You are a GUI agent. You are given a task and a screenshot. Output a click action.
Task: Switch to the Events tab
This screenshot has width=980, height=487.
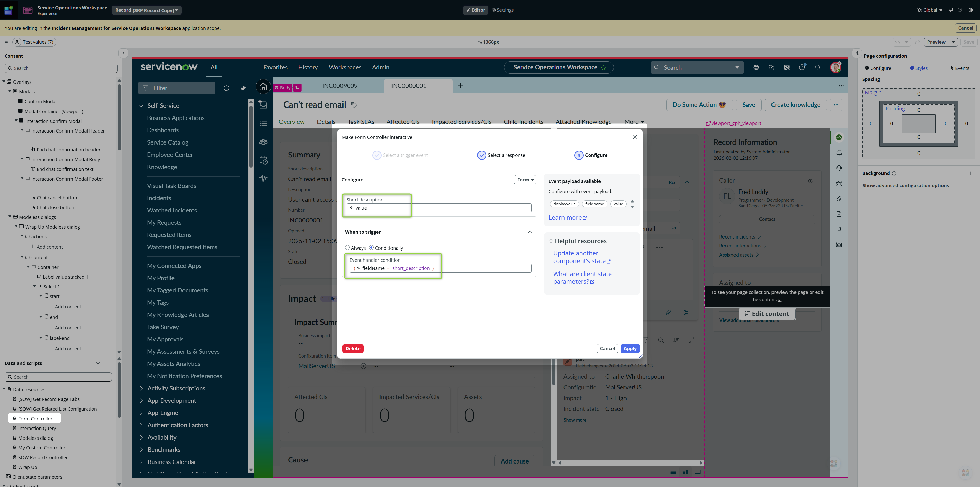960,68
